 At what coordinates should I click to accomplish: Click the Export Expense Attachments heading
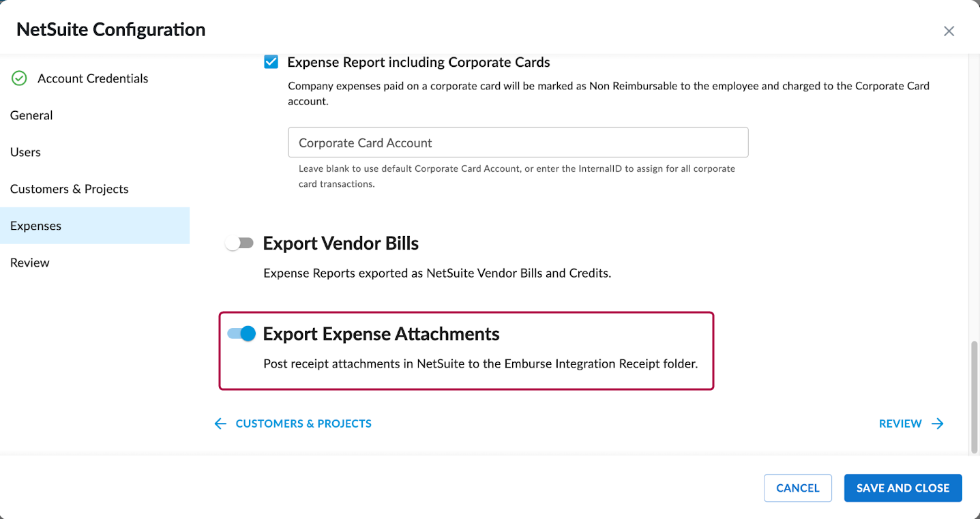coord(381,333)
